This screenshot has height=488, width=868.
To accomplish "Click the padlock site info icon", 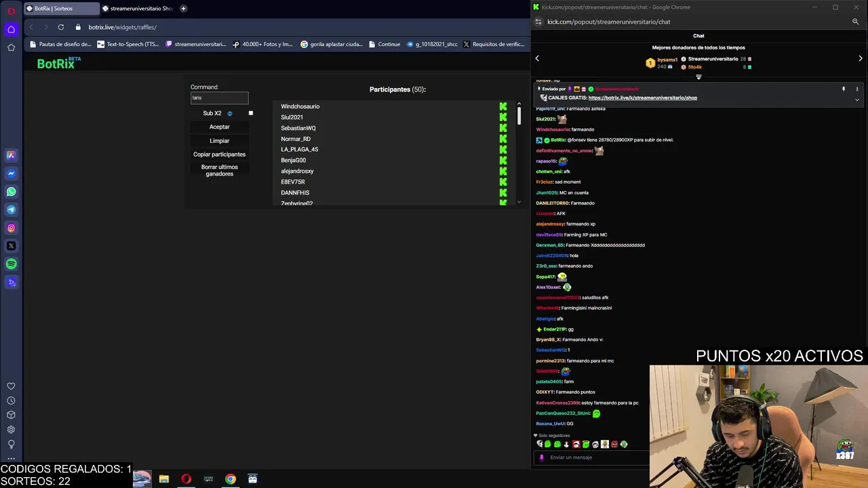I will point(78,27).
